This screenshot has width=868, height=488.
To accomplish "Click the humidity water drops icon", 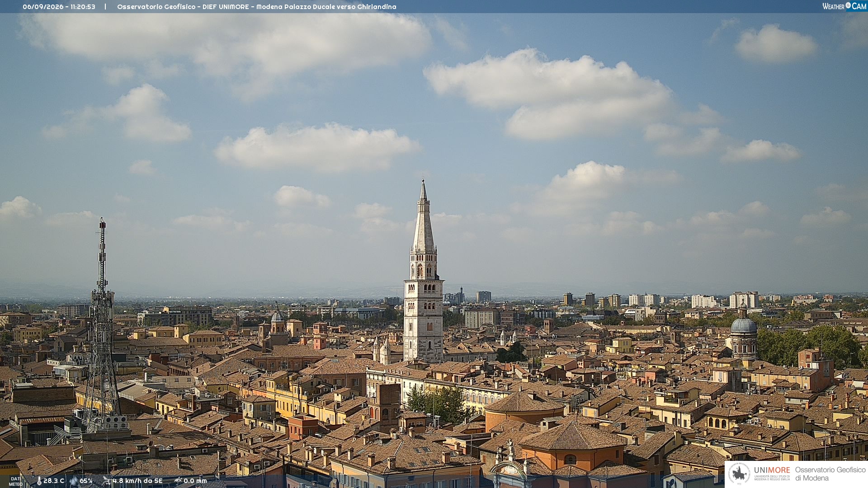I will [x=74, y=481].
